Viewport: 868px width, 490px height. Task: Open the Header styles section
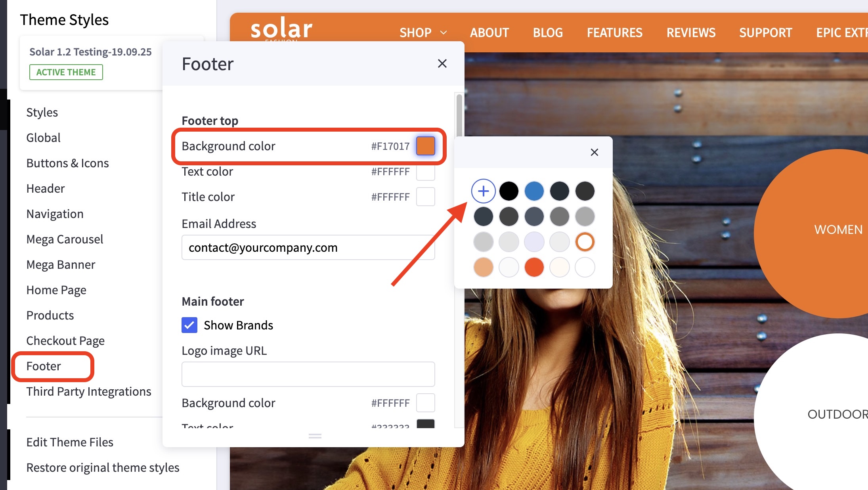pos(46,188)
